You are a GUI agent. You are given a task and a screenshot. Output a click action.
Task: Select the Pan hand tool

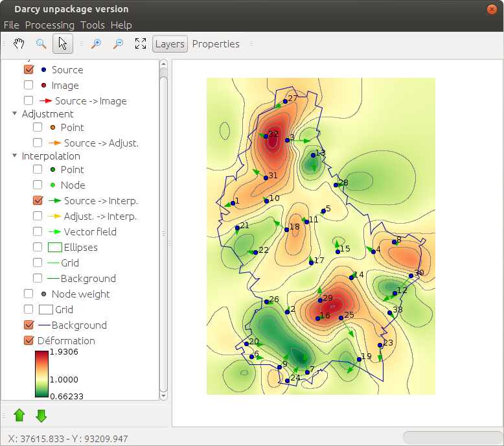tap(19, 44)
